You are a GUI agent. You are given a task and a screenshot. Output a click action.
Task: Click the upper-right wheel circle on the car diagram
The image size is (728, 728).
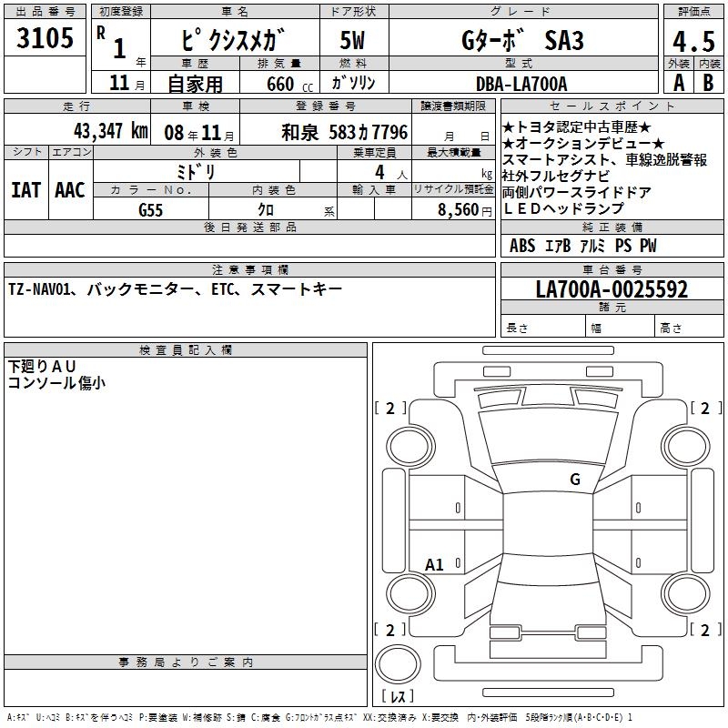click(685, 448)
